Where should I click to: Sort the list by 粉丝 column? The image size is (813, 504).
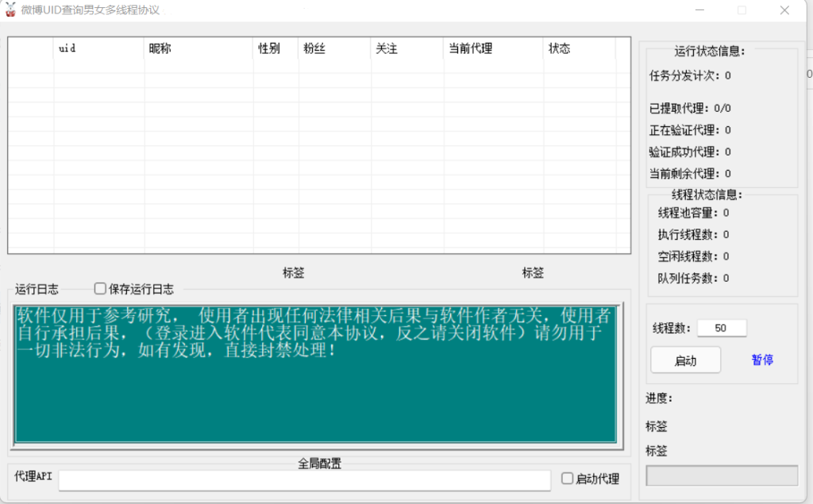point(334,49)
